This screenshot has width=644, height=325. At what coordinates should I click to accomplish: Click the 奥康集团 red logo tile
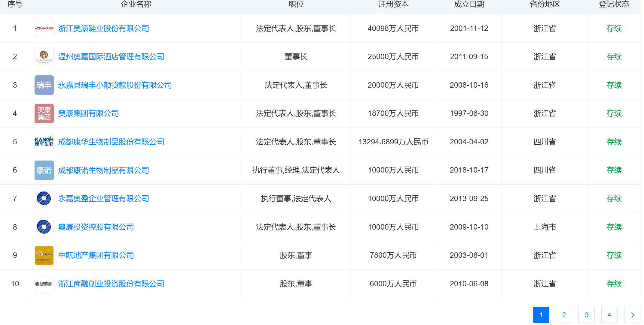point(44,113)
